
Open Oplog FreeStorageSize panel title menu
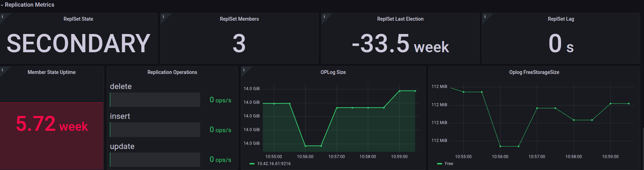coord(534,72)
